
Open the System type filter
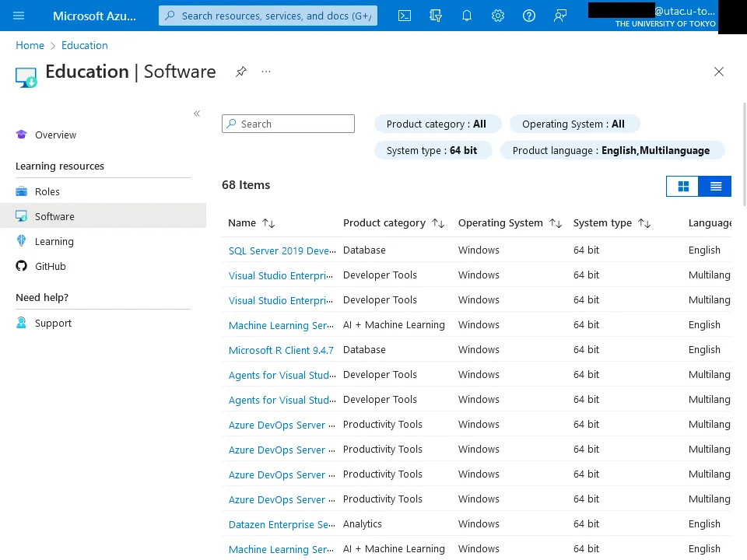click(432, 150)
